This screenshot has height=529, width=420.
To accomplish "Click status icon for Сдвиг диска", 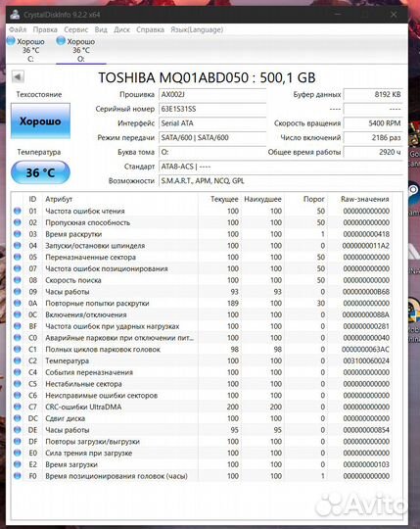I will click(x=18, y=418).
